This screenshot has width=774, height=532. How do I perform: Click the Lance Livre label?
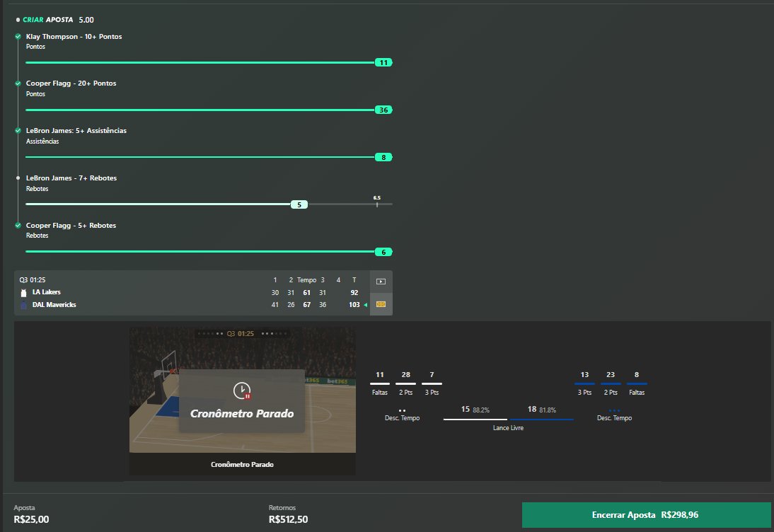[x=509, y=428]
